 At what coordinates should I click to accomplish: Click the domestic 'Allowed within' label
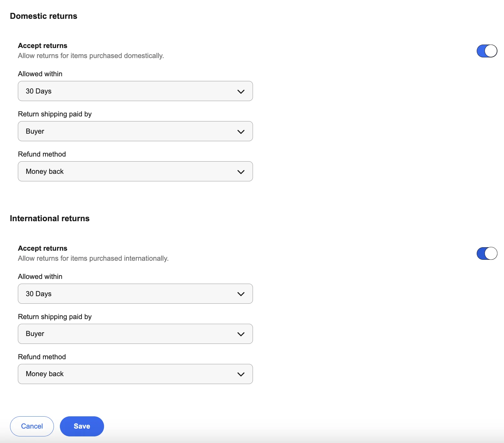click(40, 74)
